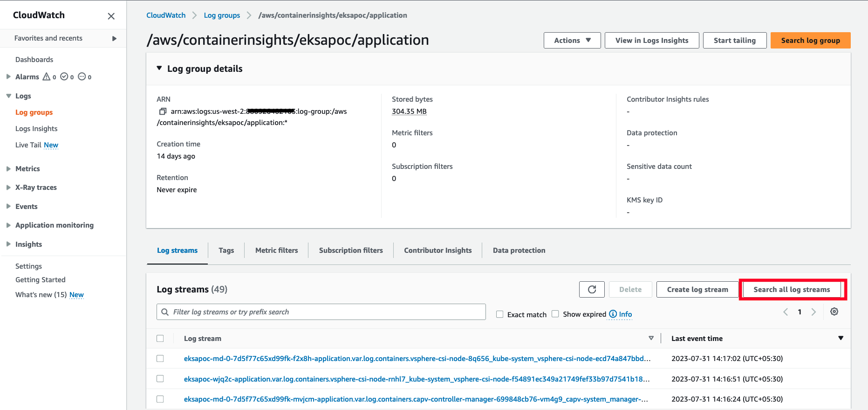Screen dimensions: 868x410
Task: Sort by Last event time descending arrow
Action: pos(841,338)
